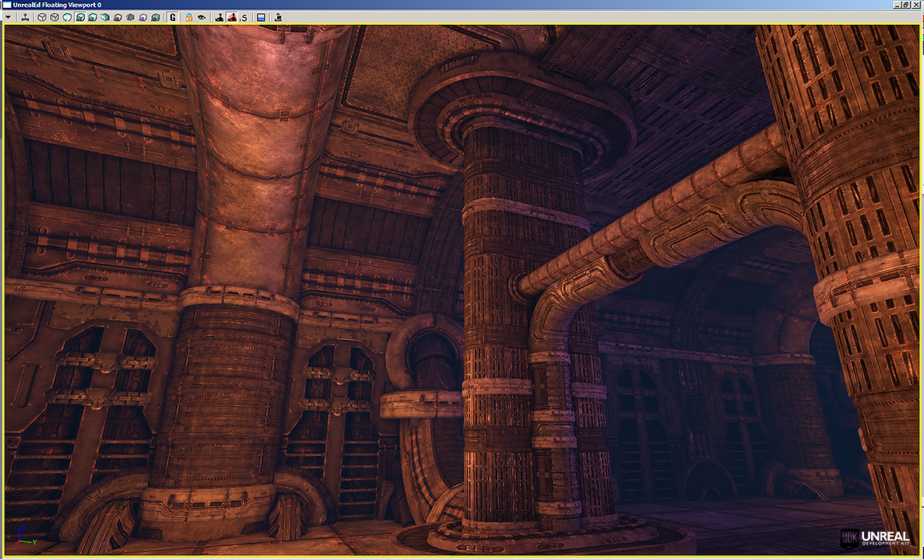Click the S toolbar button
This screenshot has width=924, height=560.
pyautogui.click(x=244, y=17)
